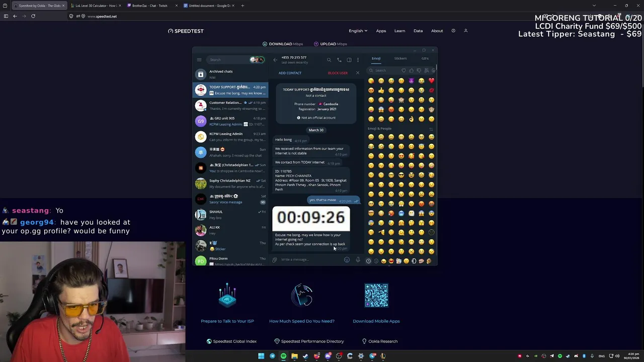Open Sophy Christadelphian NZ chat
644x362 pixels.
pyautogui.click(x=231, y=184)
